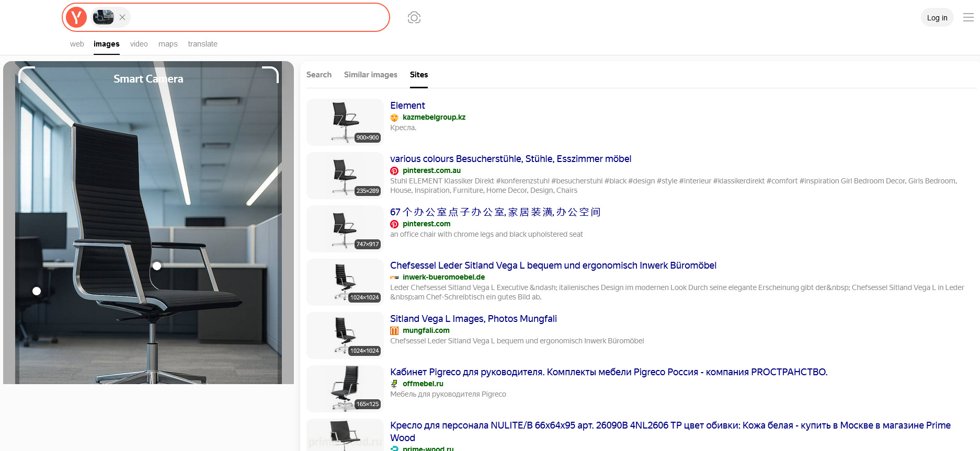Click the inwerk-bueromoebel.de favicon
The width and height of the screenshot is (980, 451).
click(x=394, y=277)
